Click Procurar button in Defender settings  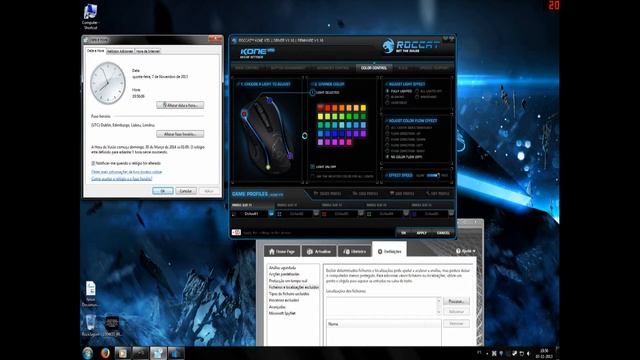click(456, 301)
